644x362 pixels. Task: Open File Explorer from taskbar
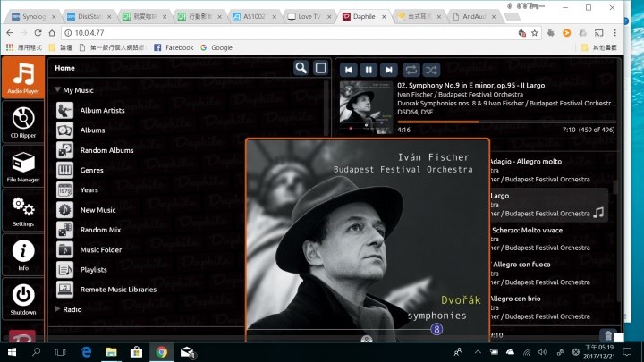point(111,352)
